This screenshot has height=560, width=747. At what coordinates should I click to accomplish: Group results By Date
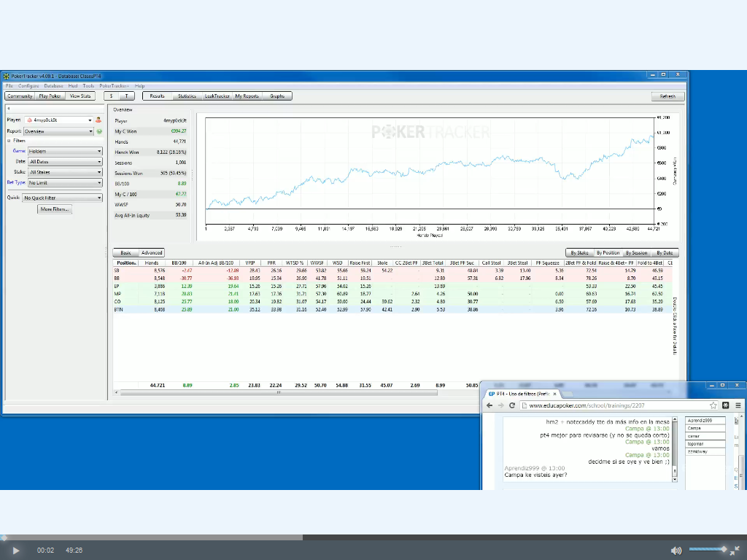[665, 253]
